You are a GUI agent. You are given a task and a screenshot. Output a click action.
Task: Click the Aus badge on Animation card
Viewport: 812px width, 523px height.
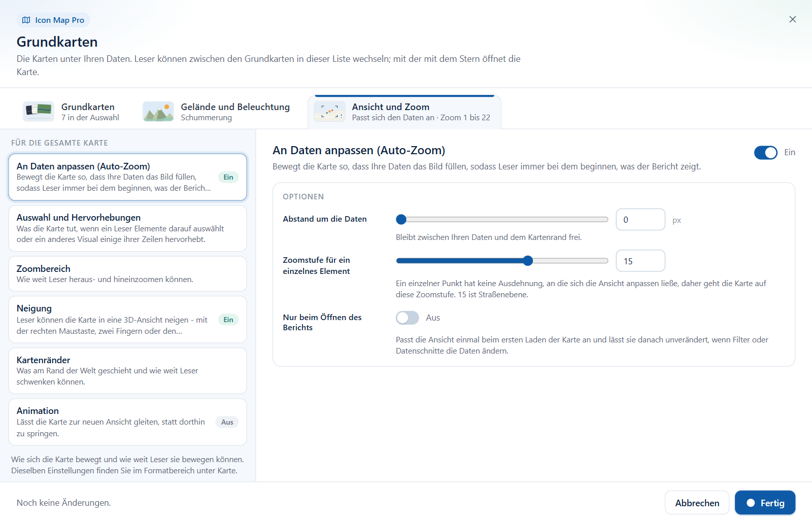227,422
